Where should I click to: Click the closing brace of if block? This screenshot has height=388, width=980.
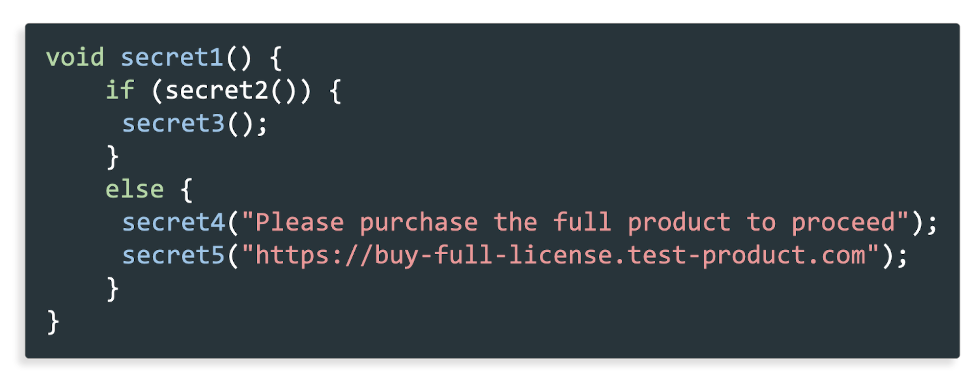click(x=113, y=157)
